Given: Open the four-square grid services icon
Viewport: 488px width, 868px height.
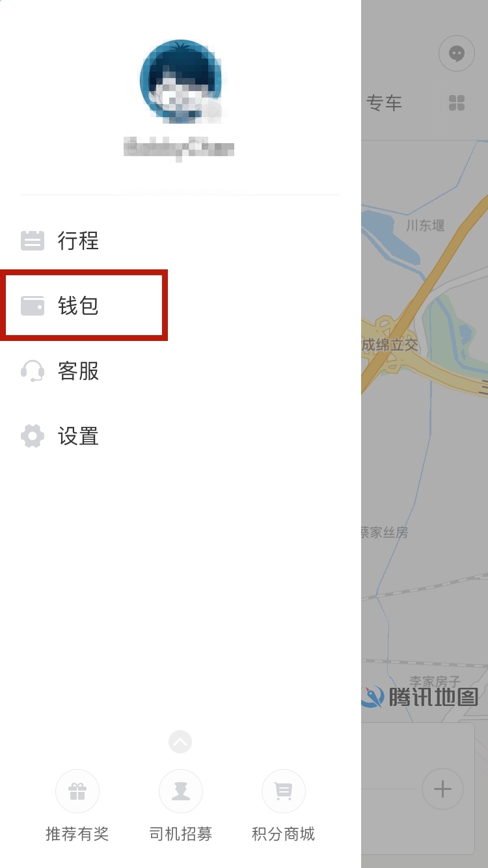Looking at the screenshot, I should (x=457, y=103).
